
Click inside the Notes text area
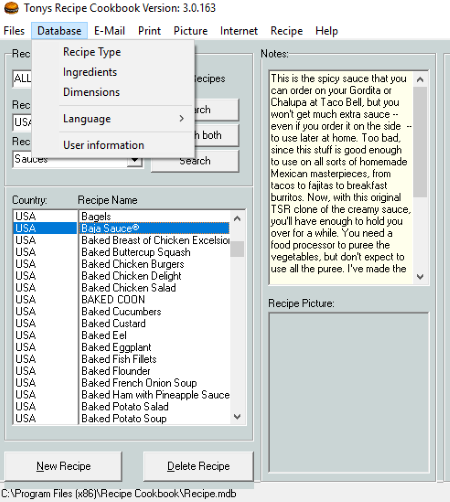[x=341, y=177]
